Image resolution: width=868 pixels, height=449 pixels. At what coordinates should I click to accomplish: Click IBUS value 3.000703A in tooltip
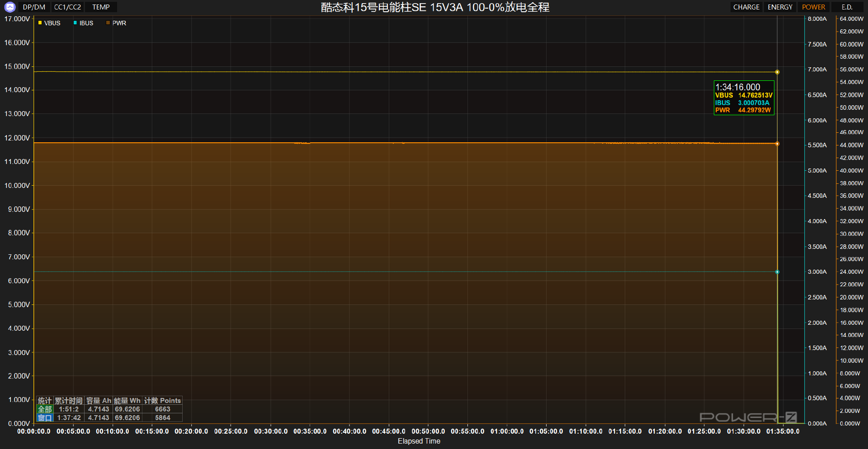point(754,103)
